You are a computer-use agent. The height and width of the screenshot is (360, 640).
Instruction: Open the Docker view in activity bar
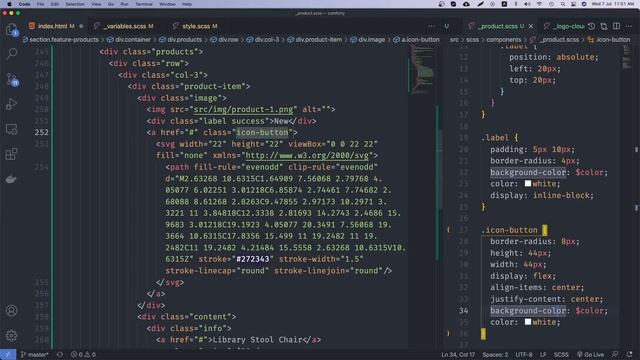[x=11, y=179]
